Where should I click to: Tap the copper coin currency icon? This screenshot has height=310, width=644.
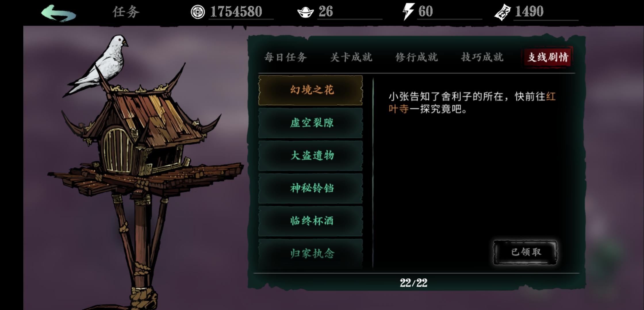point(198,12)
